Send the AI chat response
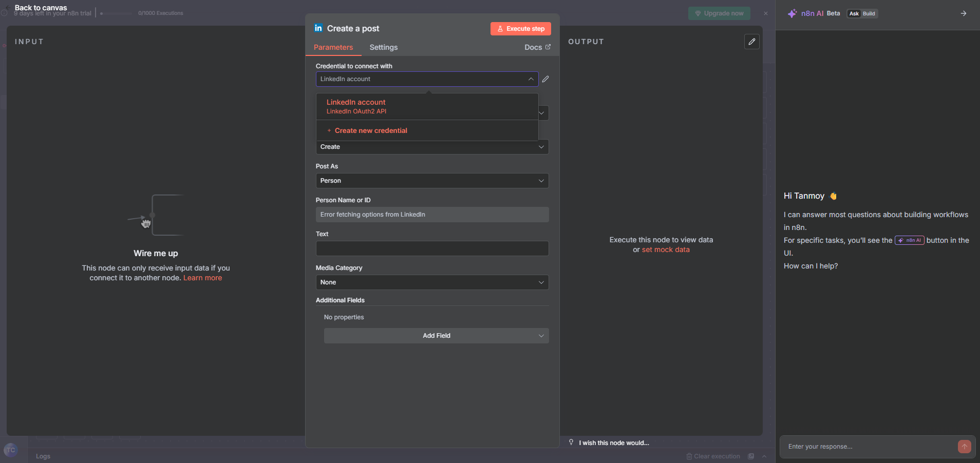This screenshot has width=980, height=463. click(x=964, y=447)
